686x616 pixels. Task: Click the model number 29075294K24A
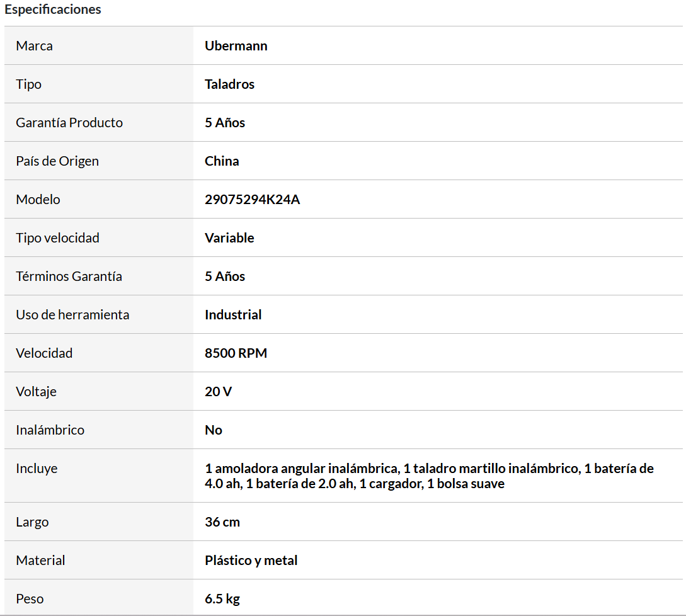tap(252, 200)
